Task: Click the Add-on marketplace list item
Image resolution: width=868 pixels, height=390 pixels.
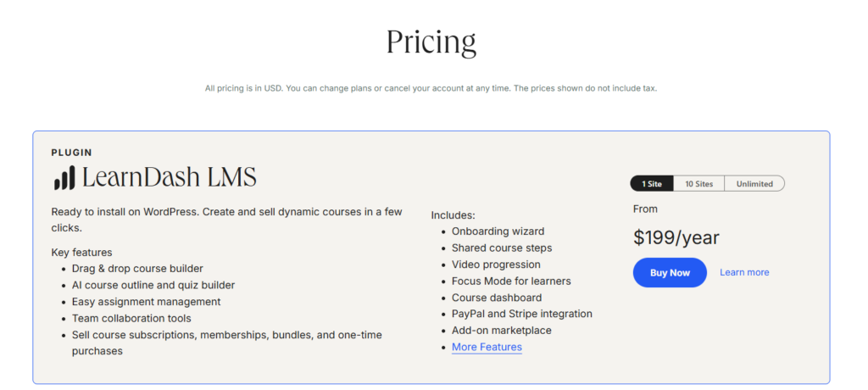Action: 502,331
